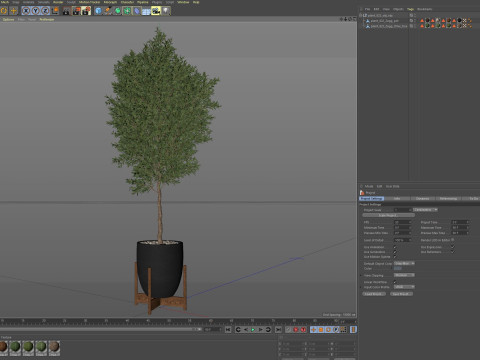Adjust the Level of Detail stepper

(410, 240)
